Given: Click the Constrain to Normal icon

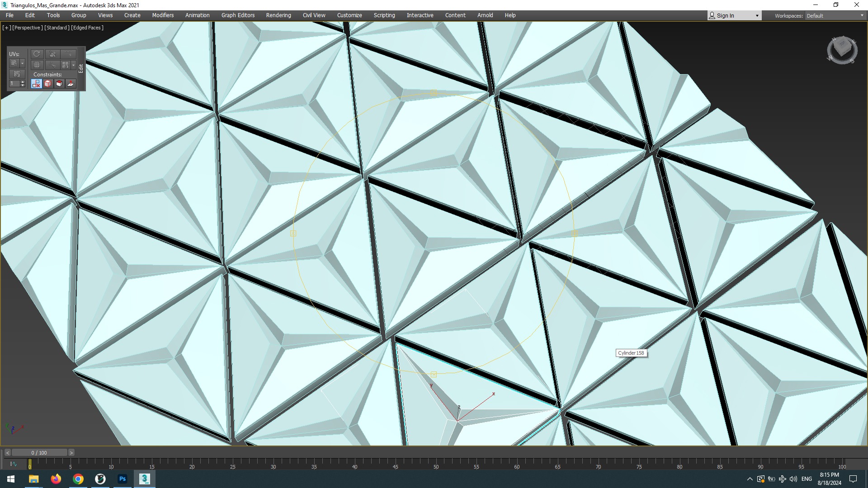Looking at the screenshot, I should [x=71, y=84].
